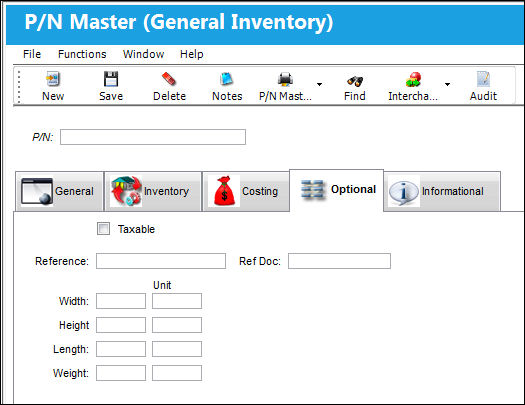Focus the Reference text field
The height and width of the screenshot is (405, 525).
161,261
